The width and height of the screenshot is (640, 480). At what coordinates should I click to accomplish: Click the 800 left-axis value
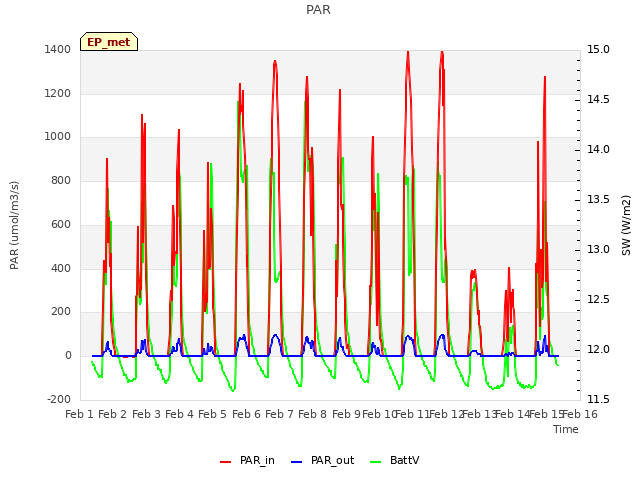[x=61, y=180]
